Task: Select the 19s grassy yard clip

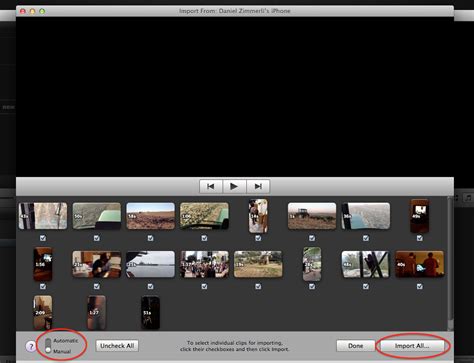Action: 258,264
